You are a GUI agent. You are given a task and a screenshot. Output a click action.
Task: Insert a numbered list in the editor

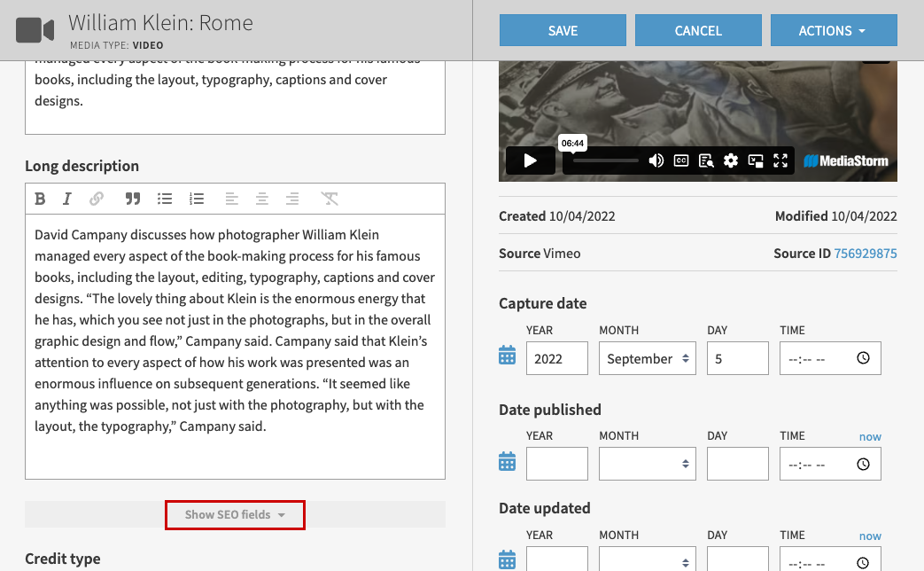[x=197, y=199]
